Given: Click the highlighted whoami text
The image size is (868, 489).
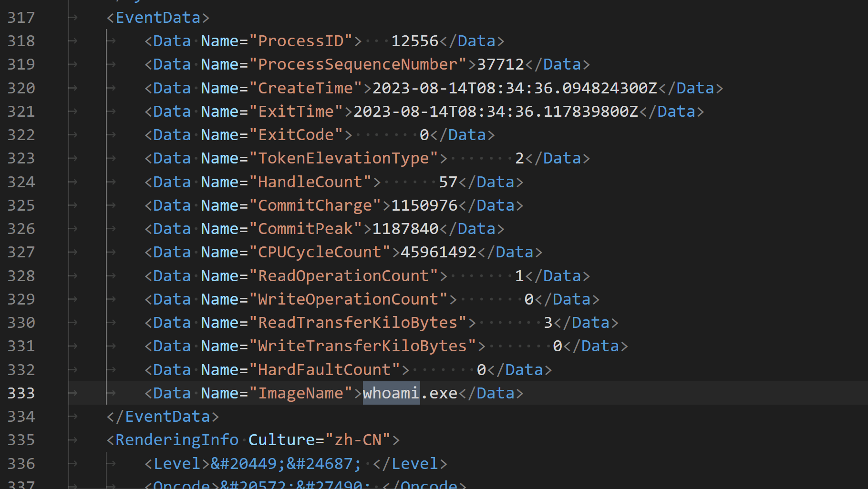Looking at the screenshot, I should click(x=391, y=393).
